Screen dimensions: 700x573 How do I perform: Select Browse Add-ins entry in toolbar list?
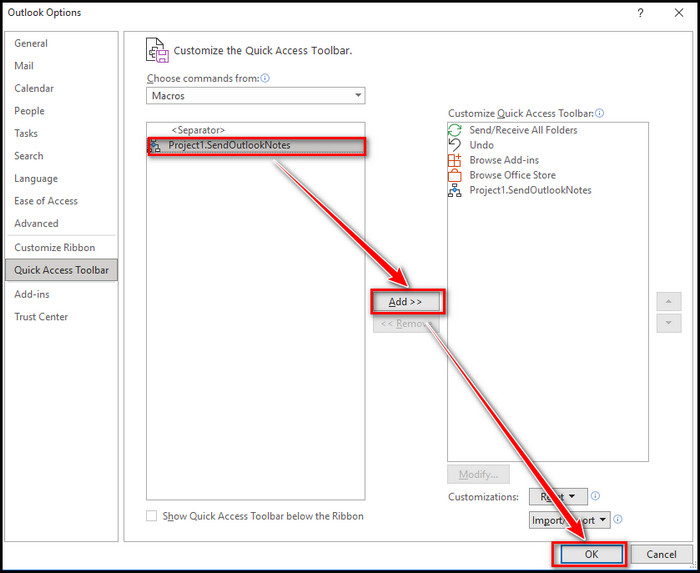548,160
